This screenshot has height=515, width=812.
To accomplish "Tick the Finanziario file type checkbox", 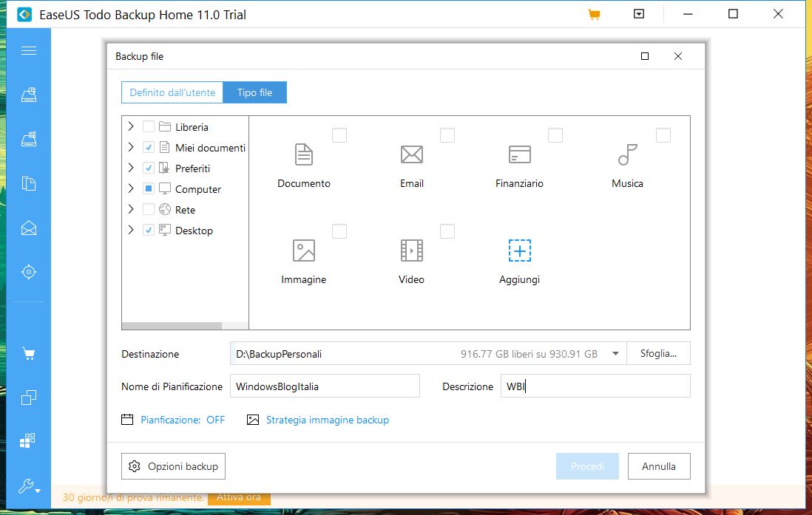I will [x=555, y=135].
